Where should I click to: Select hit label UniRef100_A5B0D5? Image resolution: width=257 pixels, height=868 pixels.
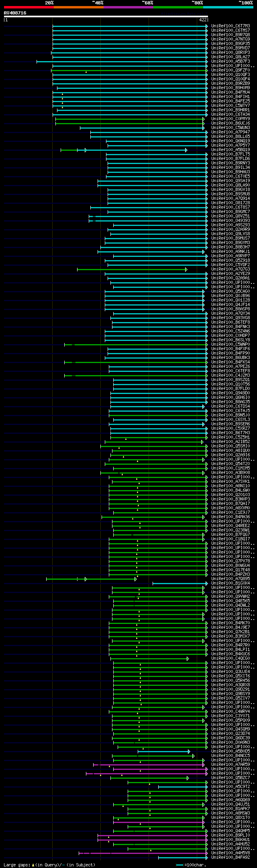(230, 751)
